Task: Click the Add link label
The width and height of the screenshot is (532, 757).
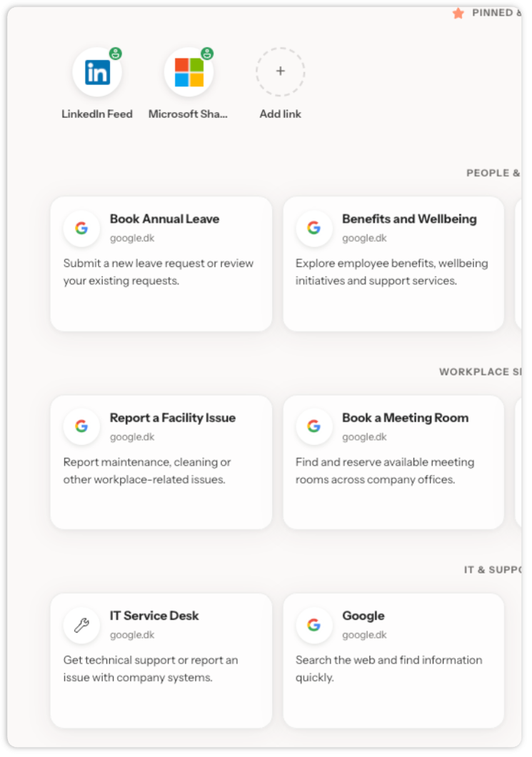Action: pyautogui.click(x=281, y=114)
